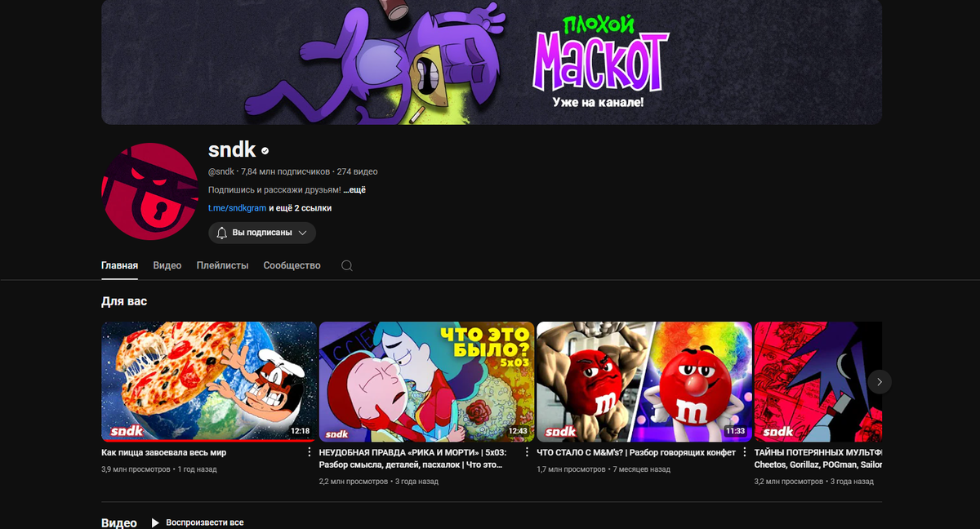Viewport: 980px width, 529px height.
Task: Expand channel description via …ещё
Action: pos(354,189)
